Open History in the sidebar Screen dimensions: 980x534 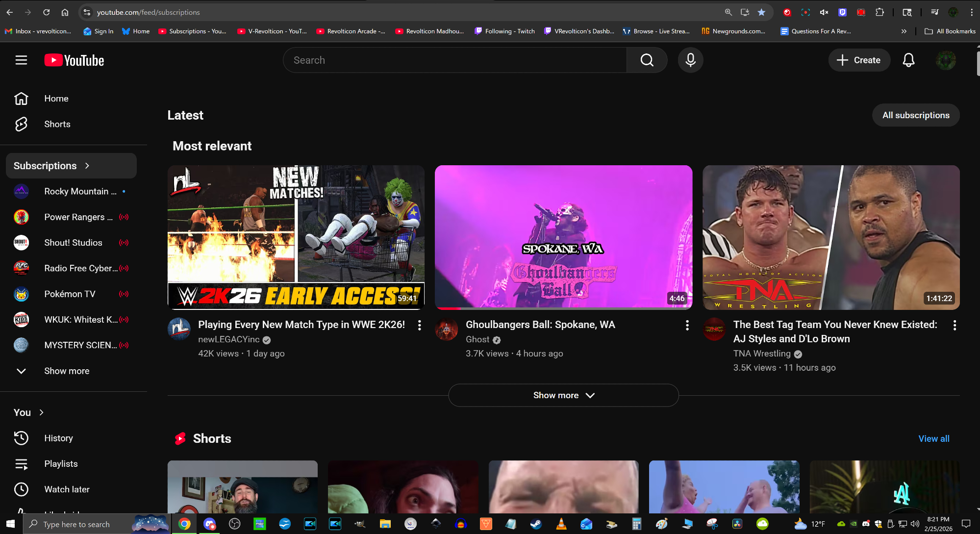click(x=58, y=438)
